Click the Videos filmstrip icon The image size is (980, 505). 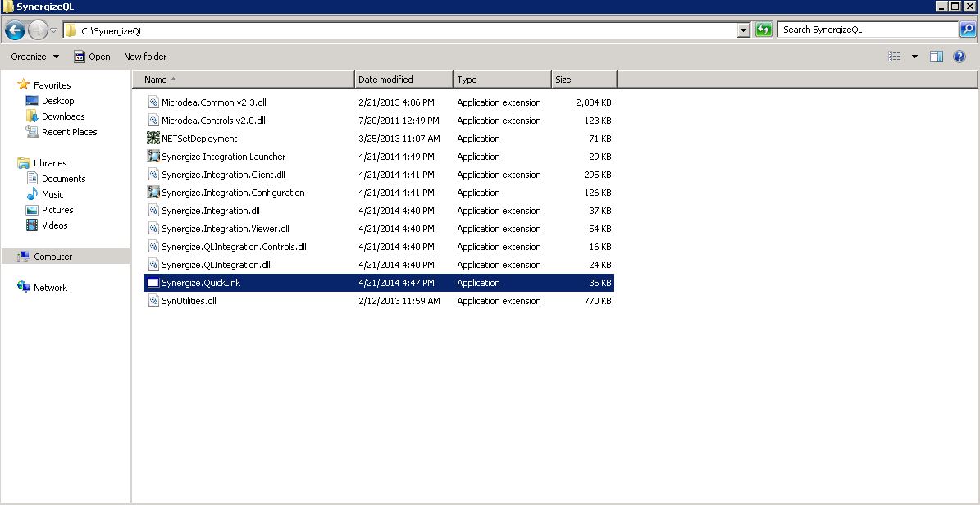[x=32, y=225]
